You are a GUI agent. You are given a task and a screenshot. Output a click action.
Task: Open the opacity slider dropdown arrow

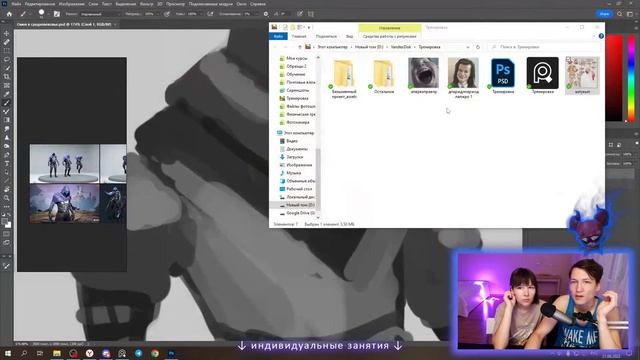pyautogui.click(x=158, y=14)
